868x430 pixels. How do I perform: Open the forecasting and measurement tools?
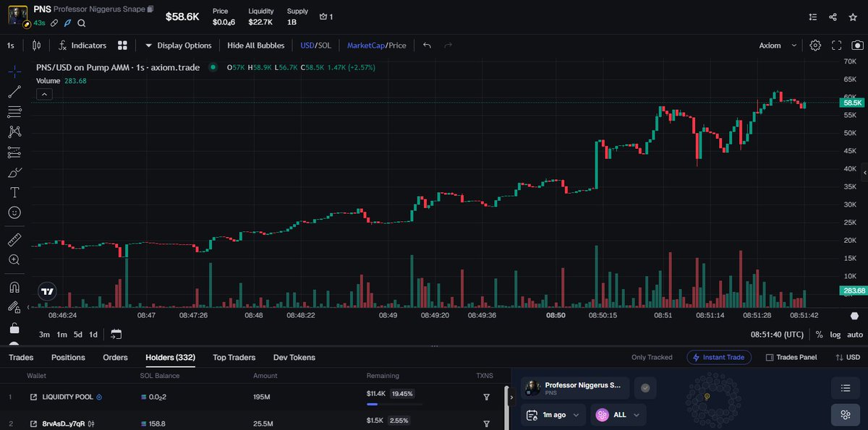coord(14,152)
